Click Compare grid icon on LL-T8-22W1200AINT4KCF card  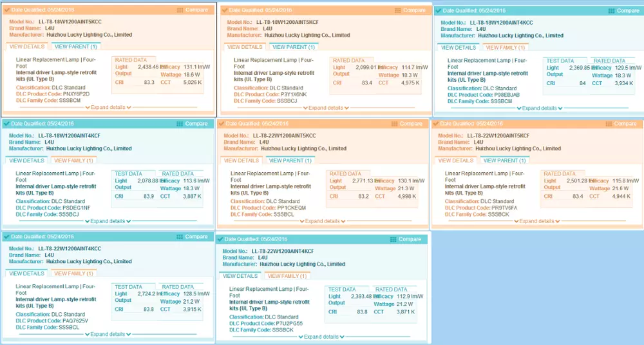(x=393, y=239)
